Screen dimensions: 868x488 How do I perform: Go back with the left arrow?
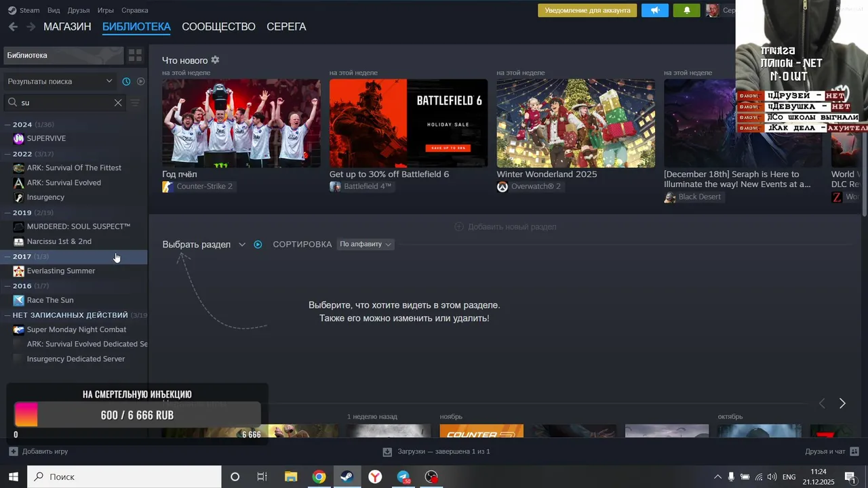click(x=13, y=26)
